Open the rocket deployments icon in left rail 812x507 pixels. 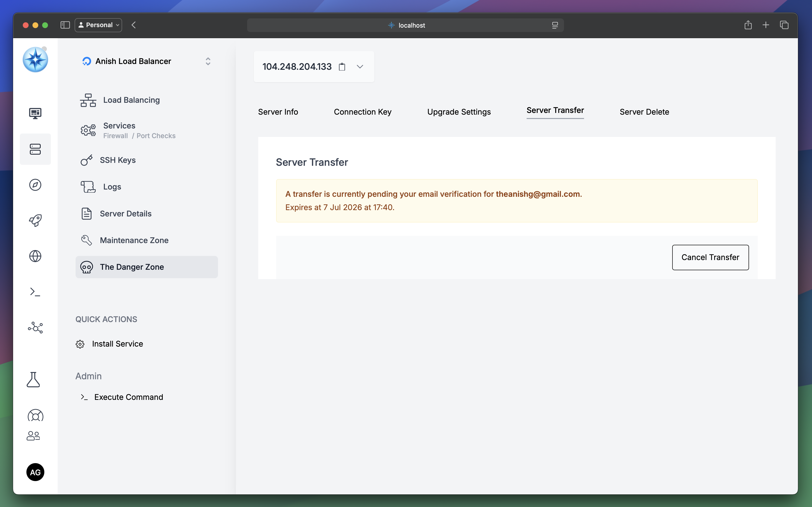click(x=35, y=220)
